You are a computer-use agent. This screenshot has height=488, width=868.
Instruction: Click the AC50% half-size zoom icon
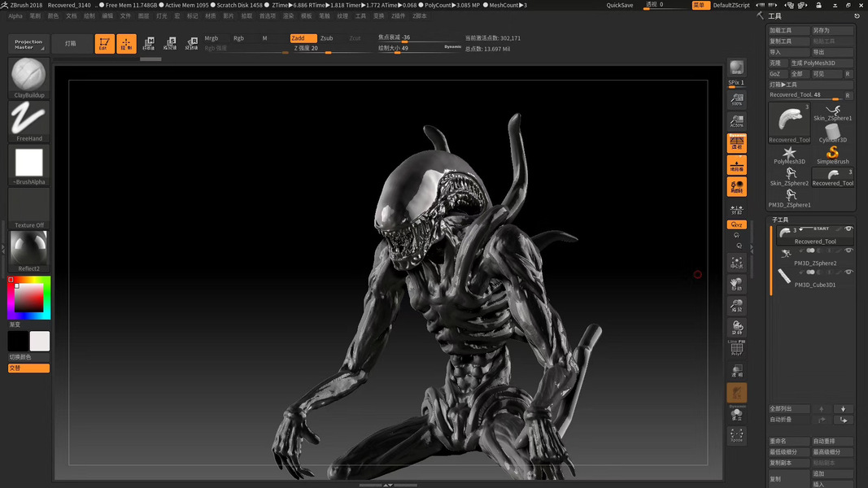[x=737, y=121]
